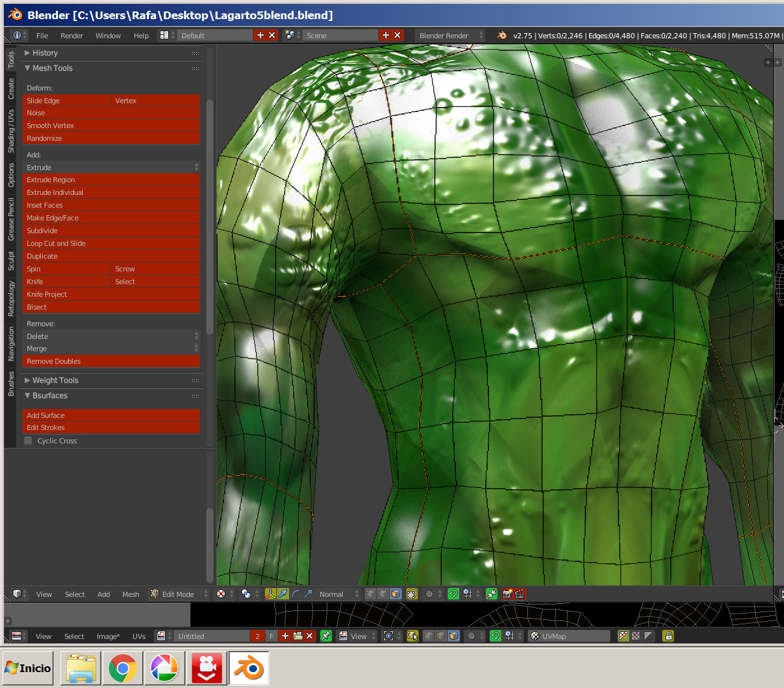Open the UVs menu

click(139, 636)
